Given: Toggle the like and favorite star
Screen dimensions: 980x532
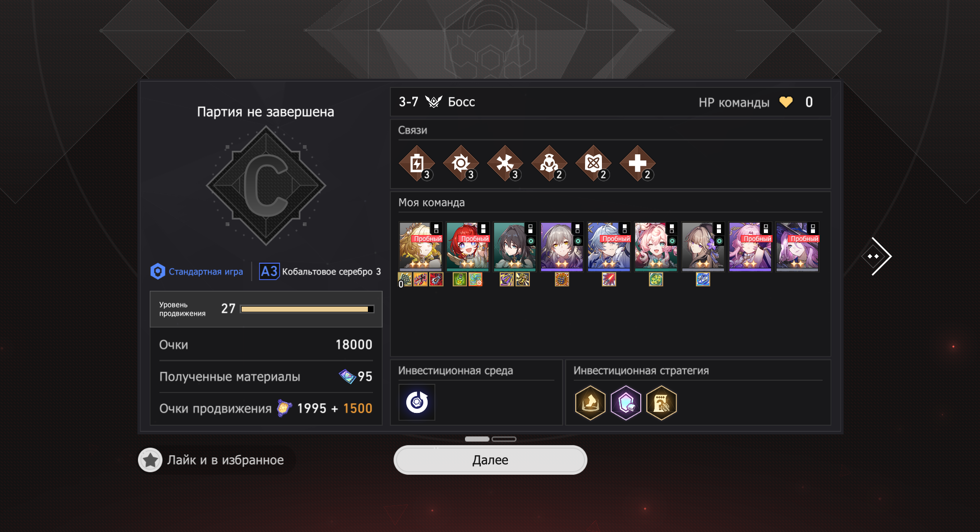Looking at the screenshot, I should (x=150, y=460).
